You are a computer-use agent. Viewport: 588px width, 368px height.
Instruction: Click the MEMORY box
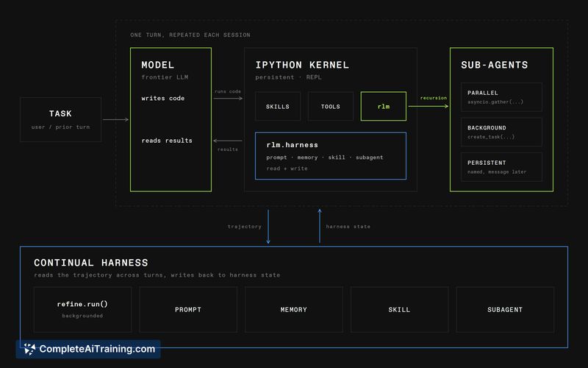[x=293, y=309]
